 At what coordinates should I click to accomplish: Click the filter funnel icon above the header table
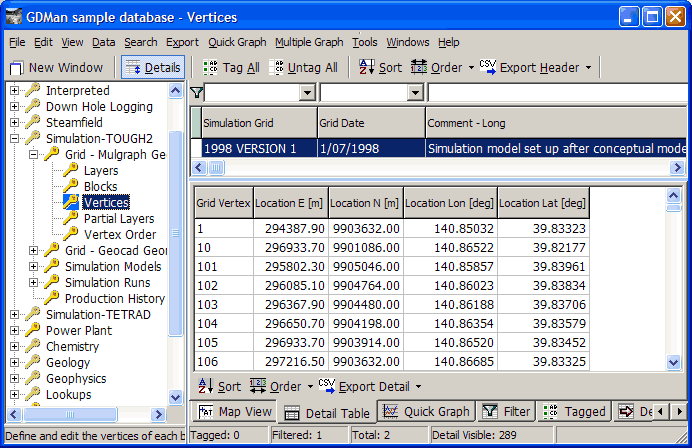point(196,93)
